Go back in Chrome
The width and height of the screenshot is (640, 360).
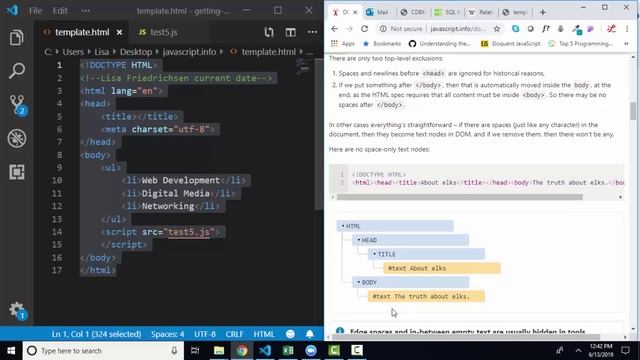pyautogui.click(x=335, y=29)
